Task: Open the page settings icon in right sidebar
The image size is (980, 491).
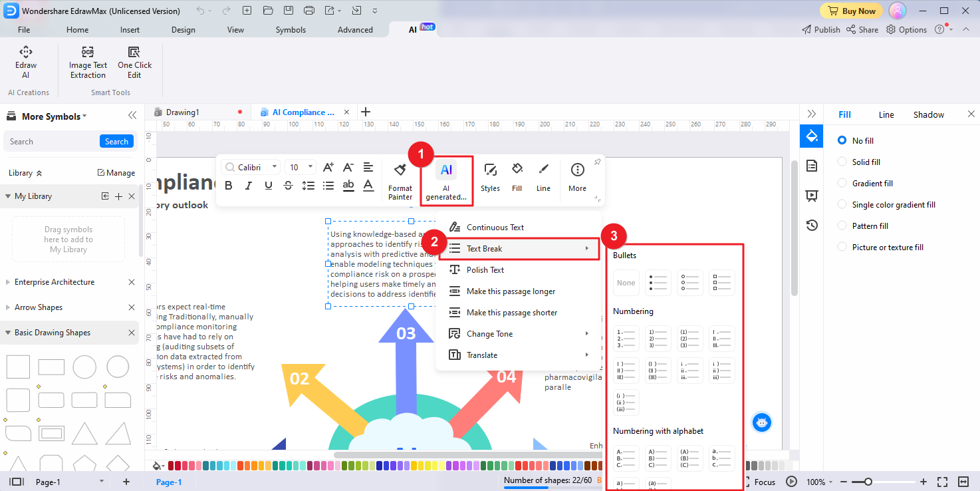Action: 811,166
